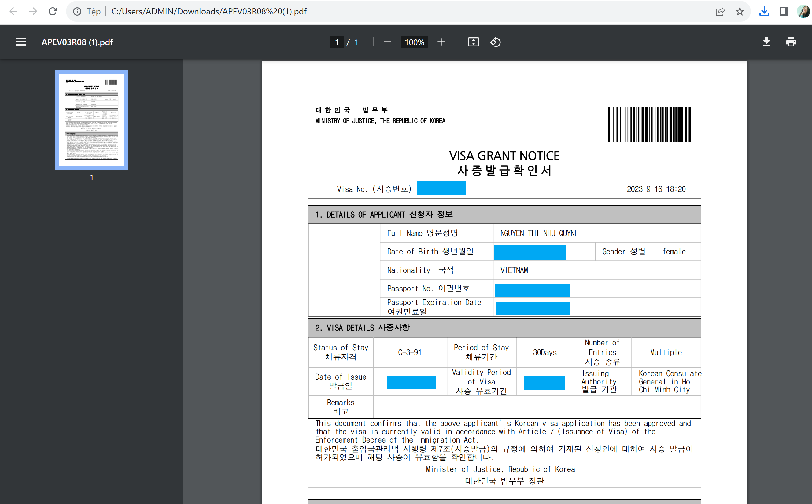The image size is (812, 504).
Task: Open the share this page icon
Action: click(x=720, y=11)
